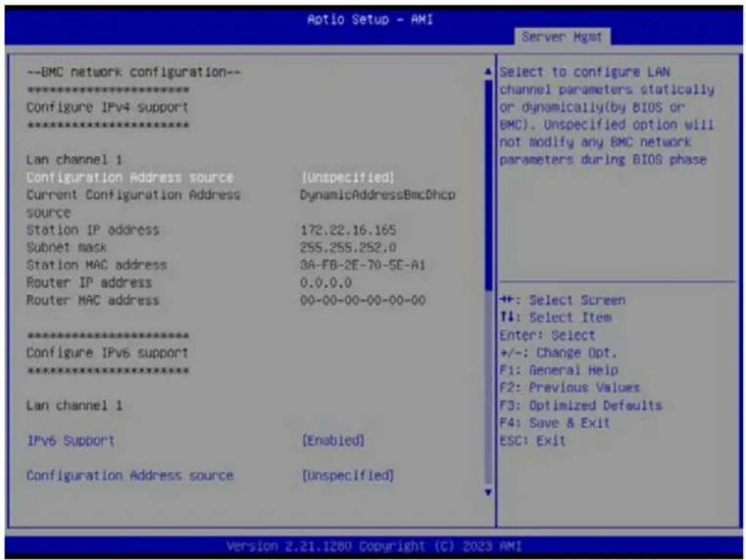Click the Select Item key hint

coord(556,317)
